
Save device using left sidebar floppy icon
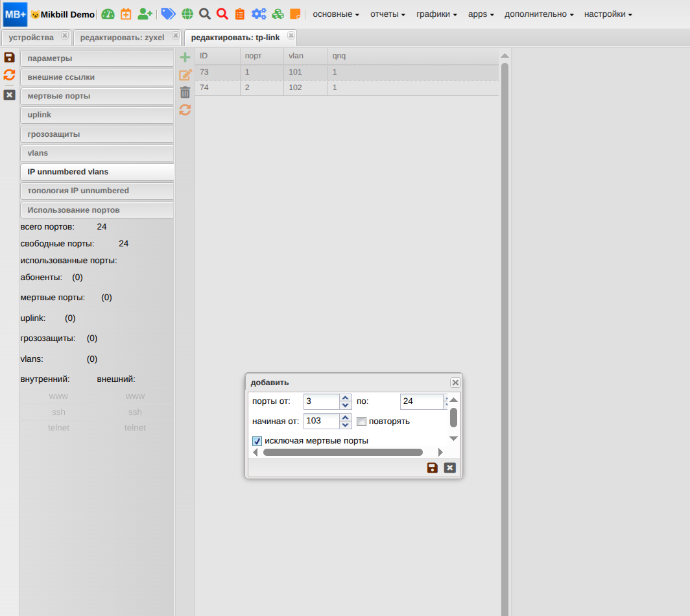coord(9,57)
